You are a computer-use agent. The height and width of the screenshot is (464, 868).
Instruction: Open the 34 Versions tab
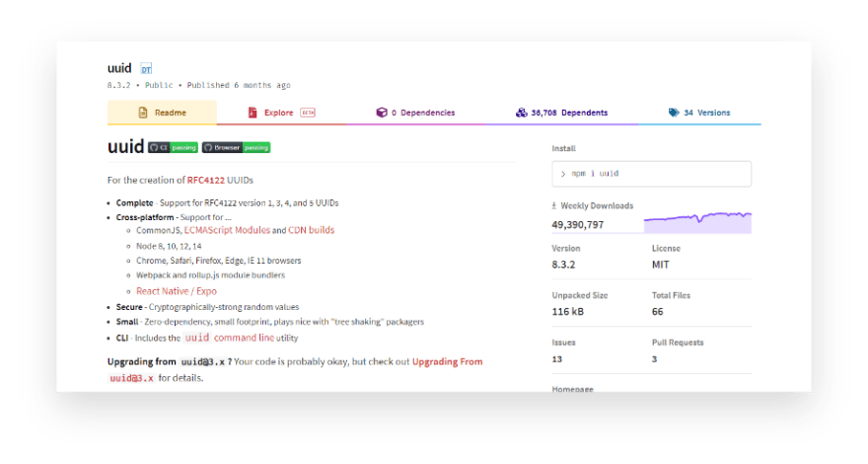(x=699, y=113)
